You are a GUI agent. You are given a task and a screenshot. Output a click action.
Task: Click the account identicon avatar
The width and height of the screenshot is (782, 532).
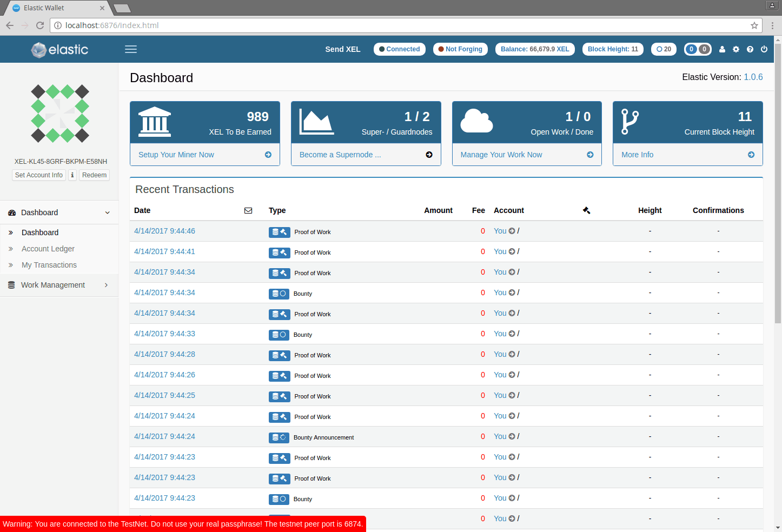tap(60, 114)
